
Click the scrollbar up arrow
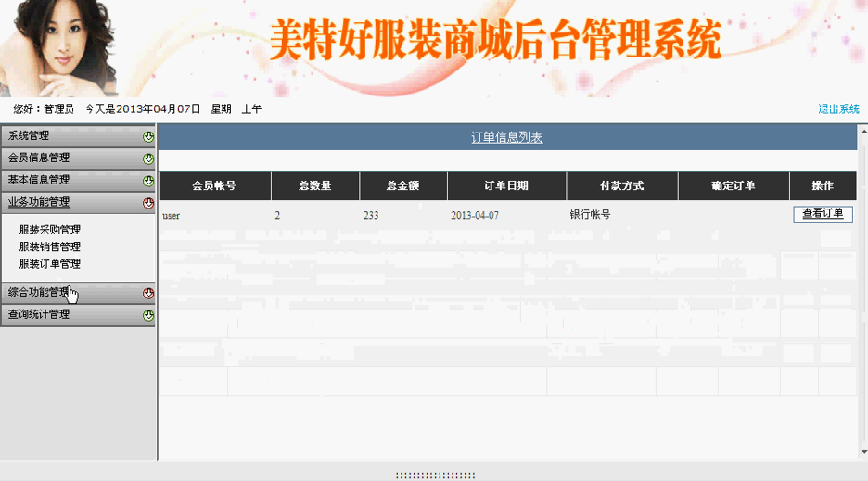[x=863, y=132]
